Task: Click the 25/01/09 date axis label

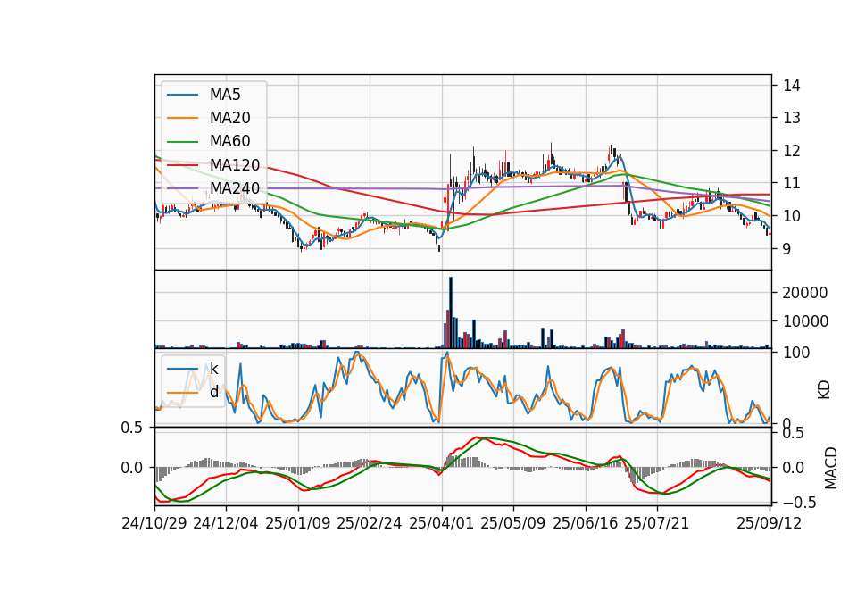Action: point(298,523)
